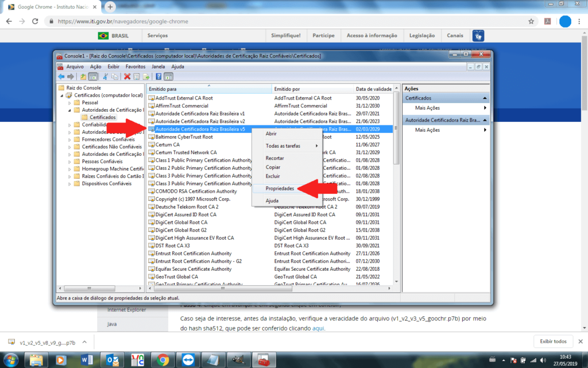Image resolution: width=588 pixels, height=368 pixels.
Task: Expand Fornecedores Confiáveis tree node
Action: (69, 140)
